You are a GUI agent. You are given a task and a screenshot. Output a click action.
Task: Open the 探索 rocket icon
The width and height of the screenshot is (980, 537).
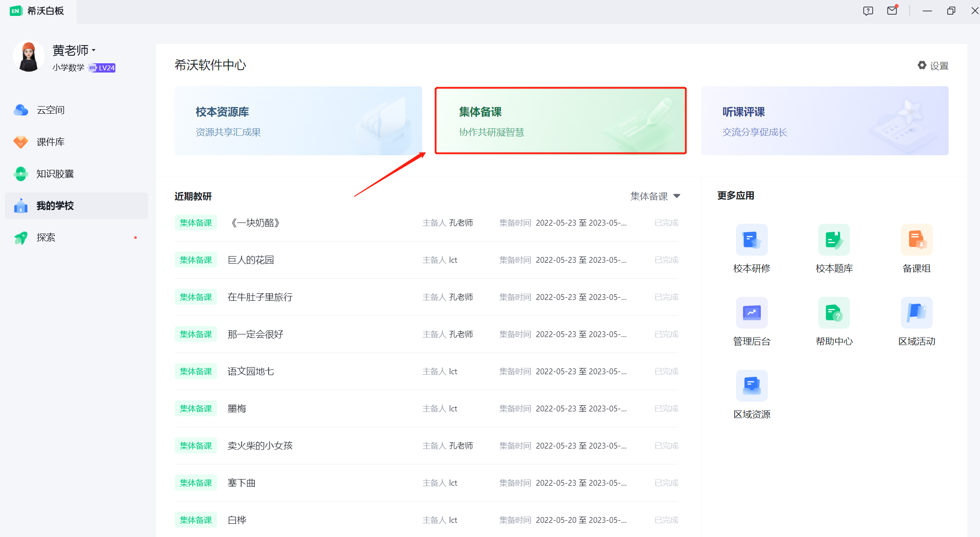tap(21, 238)
